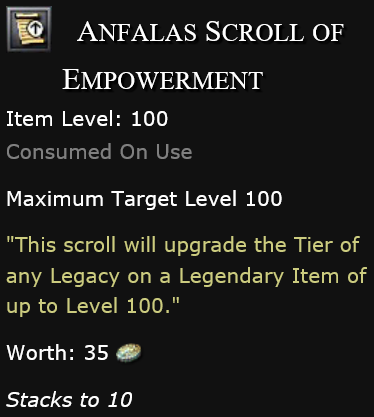
Task: Select the word Anfalas in the title
Action: coord(137,32)
